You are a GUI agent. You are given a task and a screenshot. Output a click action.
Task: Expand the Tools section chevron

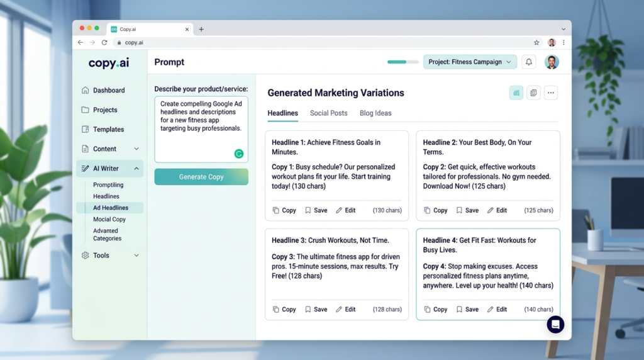click(x=136, y=255)
